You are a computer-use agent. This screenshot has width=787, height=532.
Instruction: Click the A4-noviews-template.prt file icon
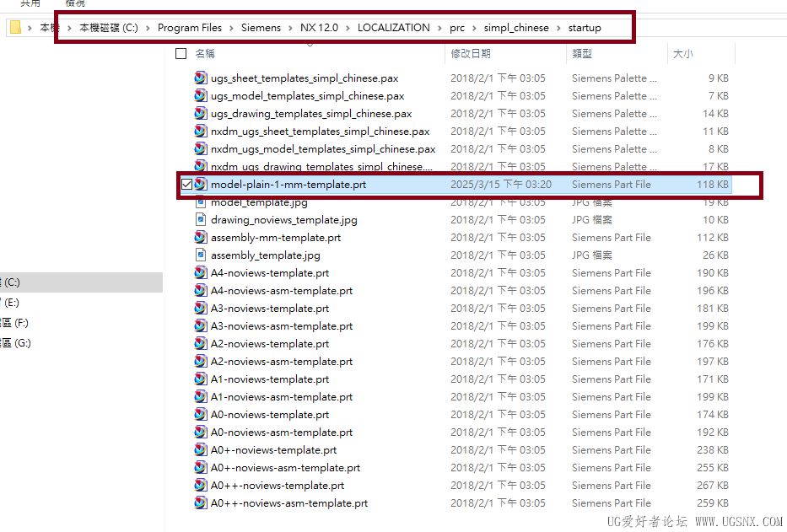point(200,272)
